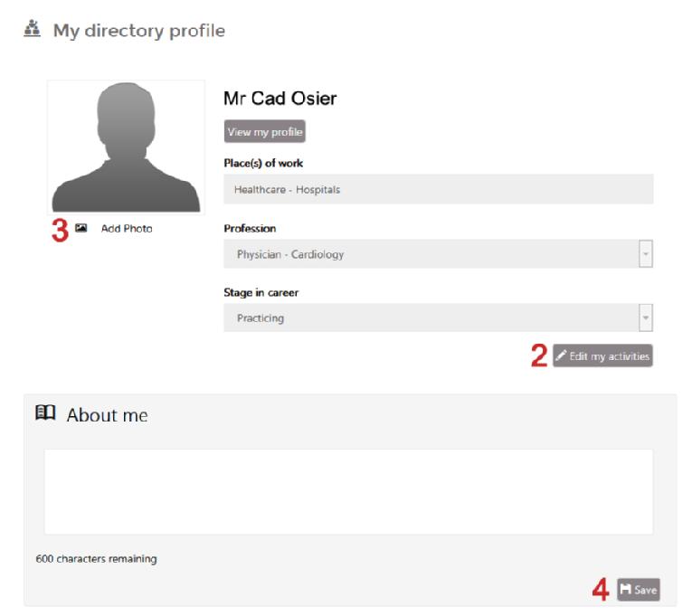Expand the Stage in career dropdown arrow
Screen dimensions: 692x616
click(646, 317)
